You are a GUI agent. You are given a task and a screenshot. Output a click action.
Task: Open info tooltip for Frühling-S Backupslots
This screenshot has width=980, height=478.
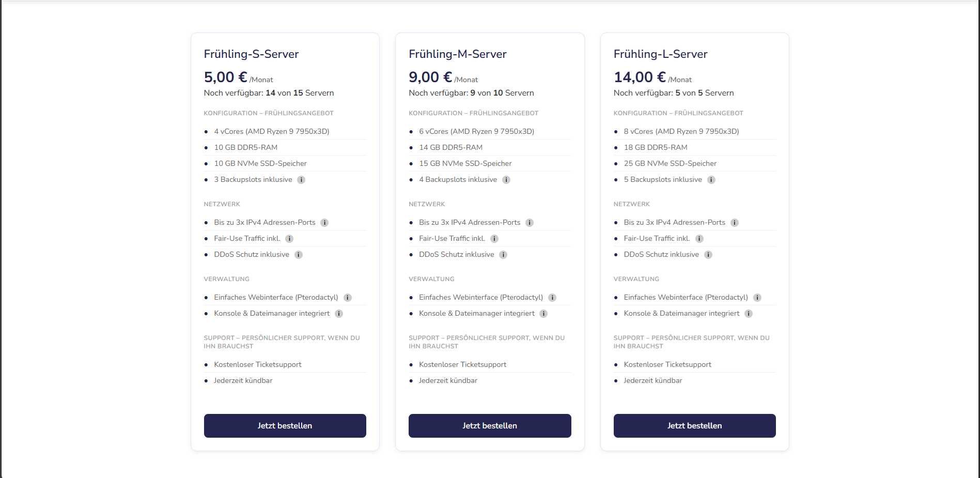pyautogui.click(x=302, y=179)
